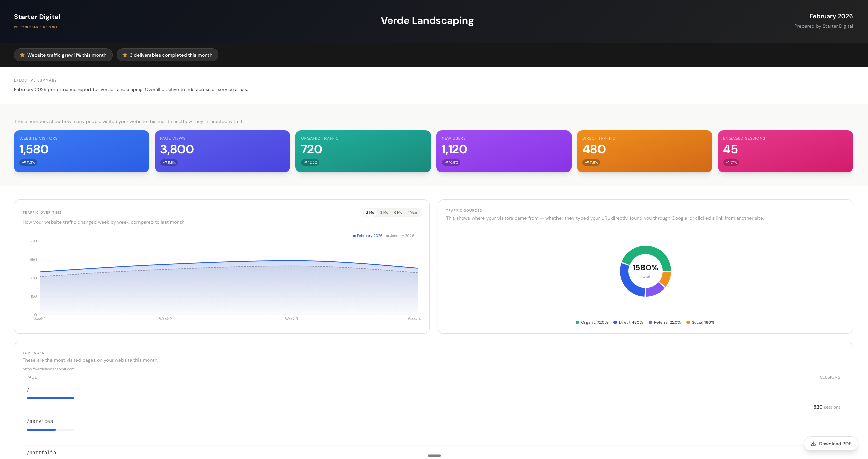Click the trend arrow icon on Website Visitors card
Viewport: 868px width, 459px height.
[x=24, y=163]
